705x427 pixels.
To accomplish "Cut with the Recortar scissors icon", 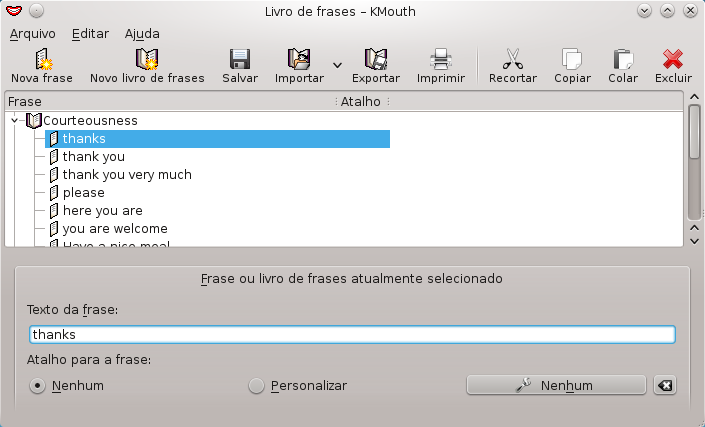I will click(x=512, y=60).
